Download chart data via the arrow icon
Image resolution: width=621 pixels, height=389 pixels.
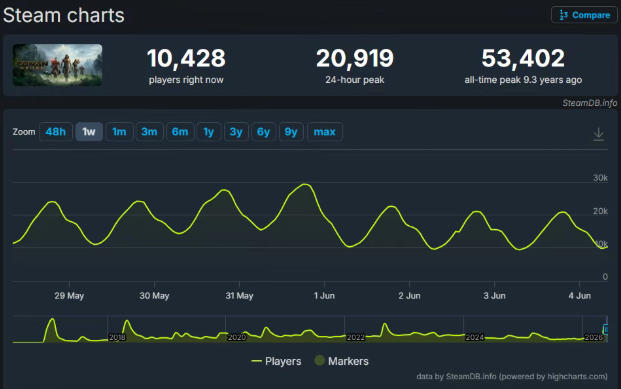tap(598, 134)
